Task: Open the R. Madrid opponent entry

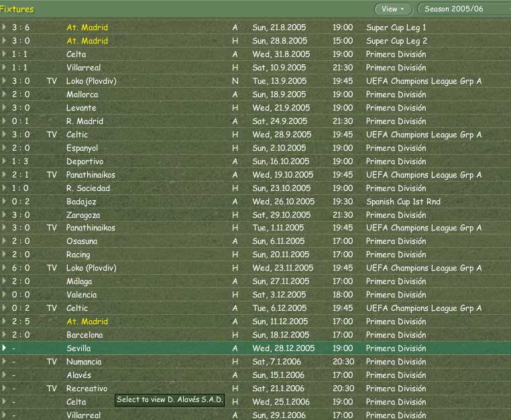Action: click(x=84, y=121)
